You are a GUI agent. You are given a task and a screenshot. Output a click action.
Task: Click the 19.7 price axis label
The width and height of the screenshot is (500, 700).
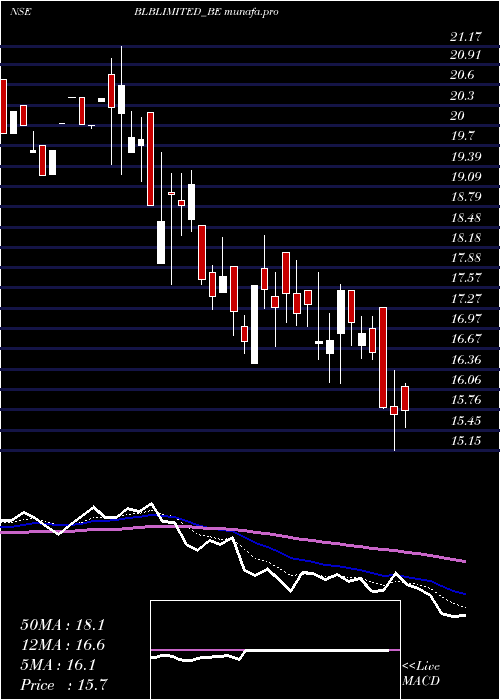pyautogui.click(x=462, y=136)
